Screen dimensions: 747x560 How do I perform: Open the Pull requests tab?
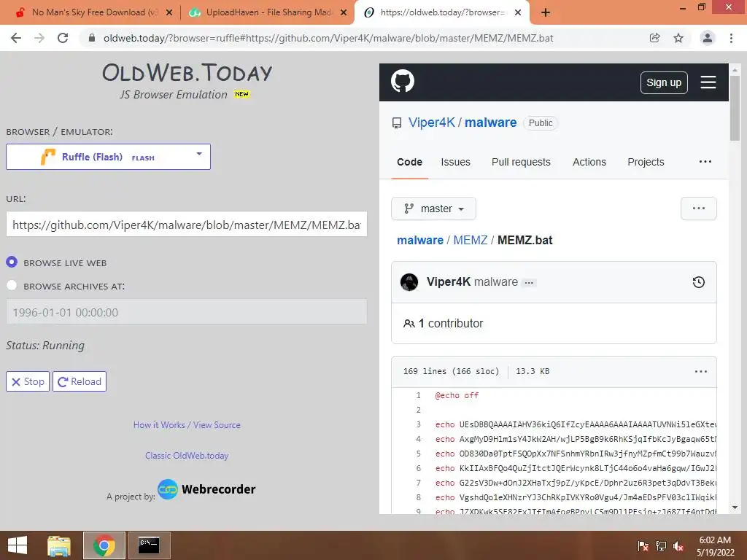[521, 162]
